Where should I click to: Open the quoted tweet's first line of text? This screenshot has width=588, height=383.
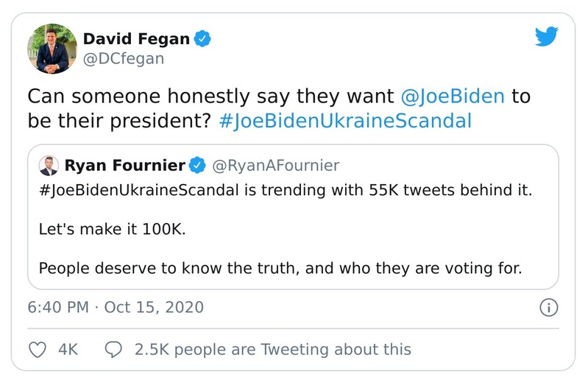point(284,189)
